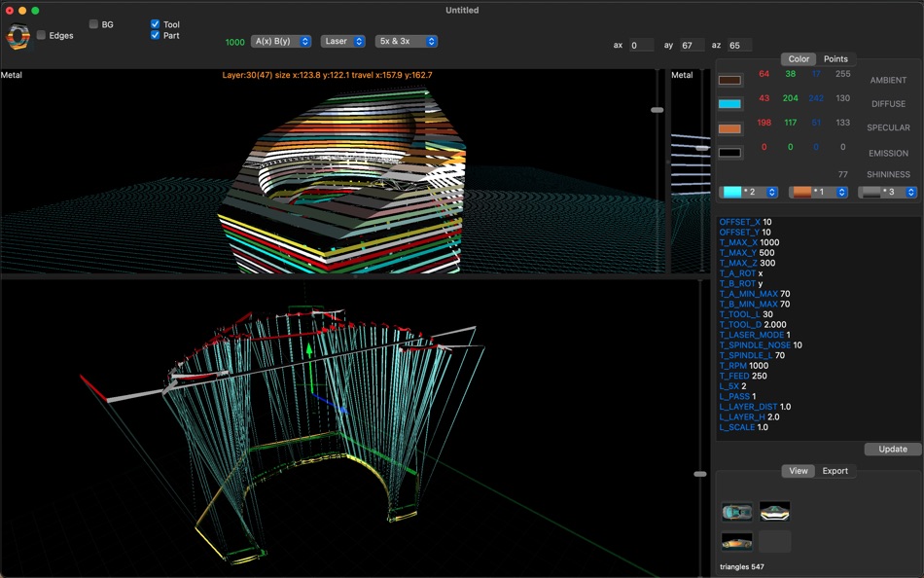
Task: Open the 5x & 3x dropdown
Action: click(406, 41)
